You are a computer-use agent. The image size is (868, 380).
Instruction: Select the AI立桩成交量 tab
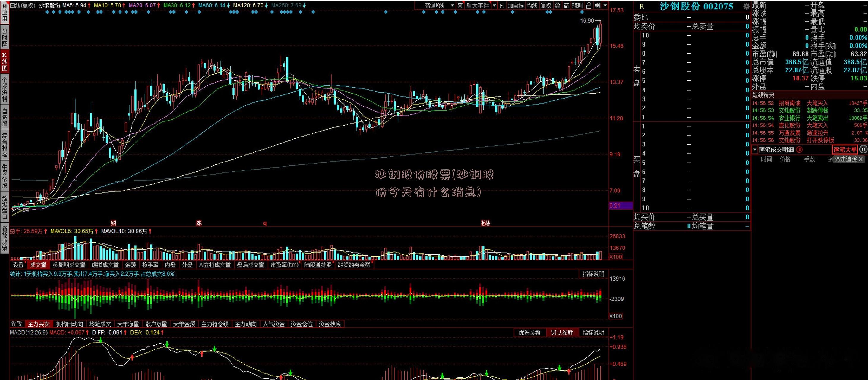(x=215, y=265)
